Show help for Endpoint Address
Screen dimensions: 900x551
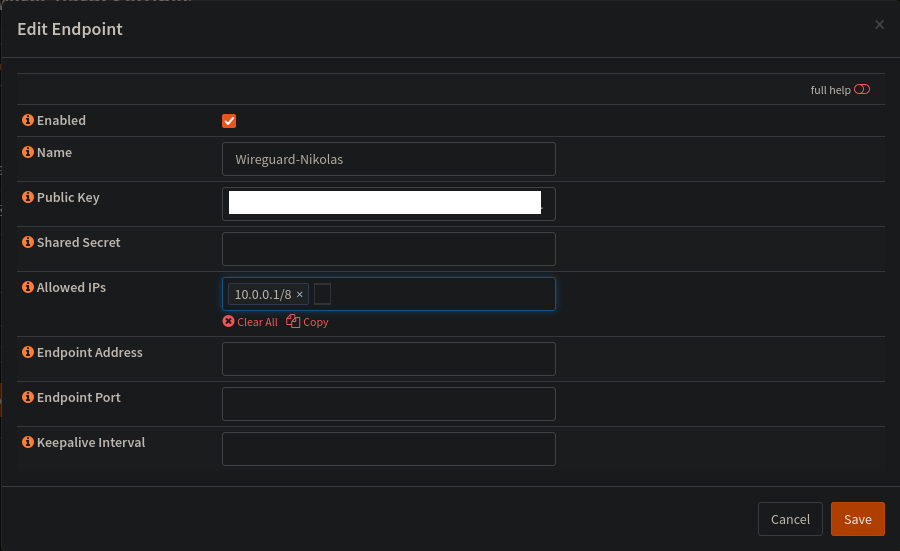28,353
